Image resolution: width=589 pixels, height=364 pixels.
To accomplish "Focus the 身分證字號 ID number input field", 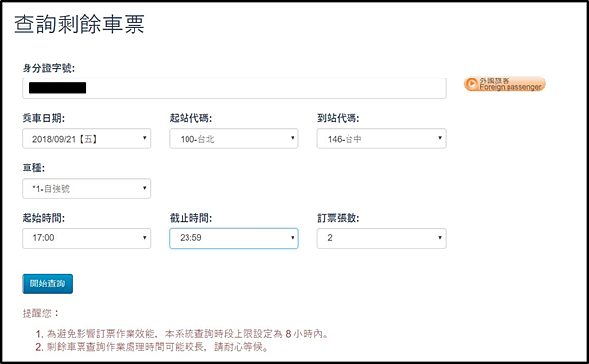I will 234,88.
